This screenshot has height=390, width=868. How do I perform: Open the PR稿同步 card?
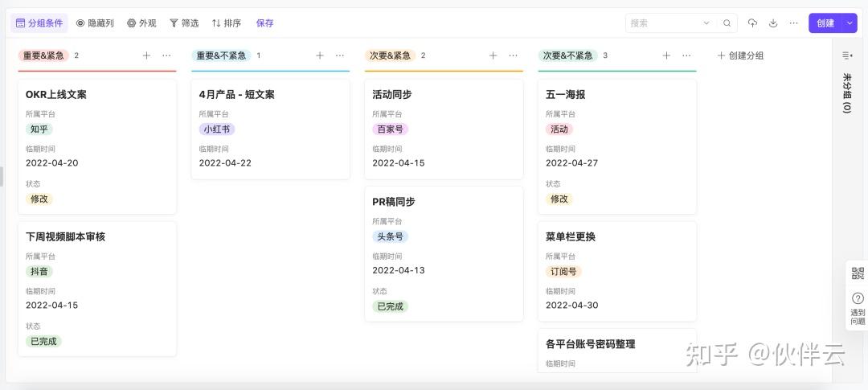click(x=444, y=254)
